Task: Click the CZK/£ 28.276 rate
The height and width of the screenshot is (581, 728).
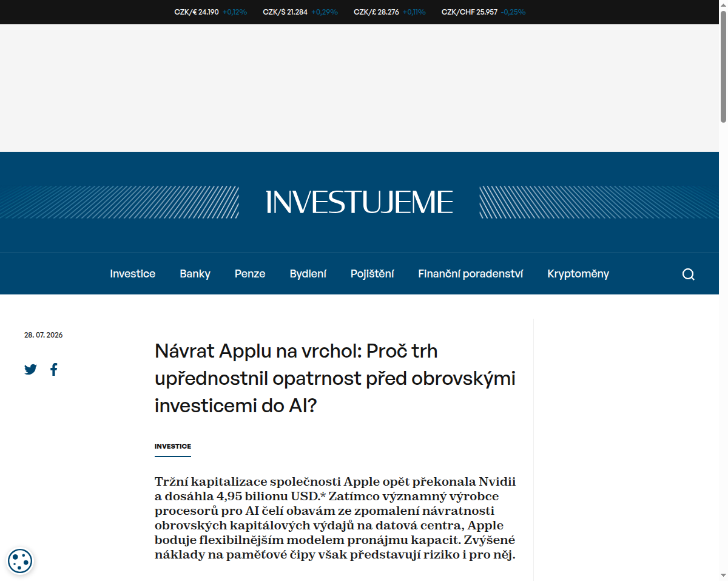Action: pos(376,12)
